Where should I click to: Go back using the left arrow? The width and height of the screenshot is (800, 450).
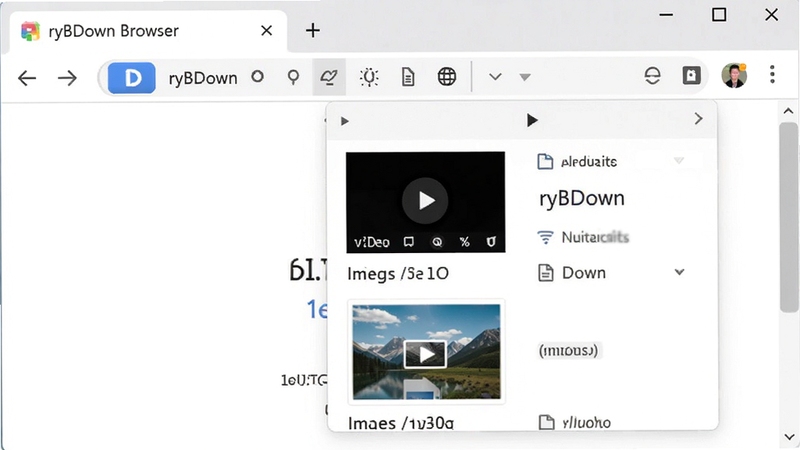click(x=27, y=78)
